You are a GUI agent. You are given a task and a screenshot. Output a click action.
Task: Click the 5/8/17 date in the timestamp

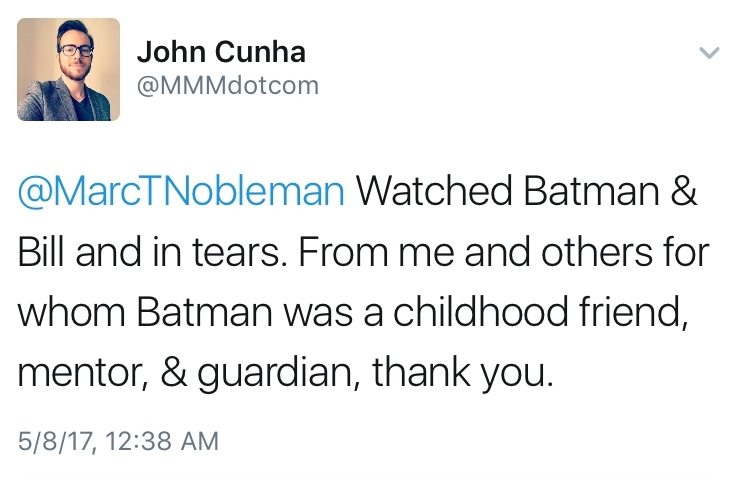click(59, 440)
